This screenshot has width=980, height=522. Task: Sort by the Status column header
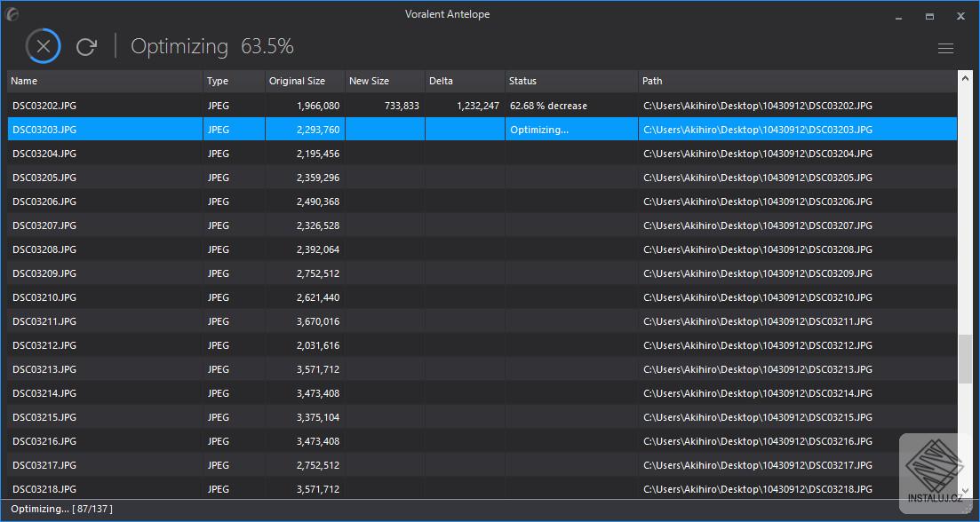click(x=572, y=81)
